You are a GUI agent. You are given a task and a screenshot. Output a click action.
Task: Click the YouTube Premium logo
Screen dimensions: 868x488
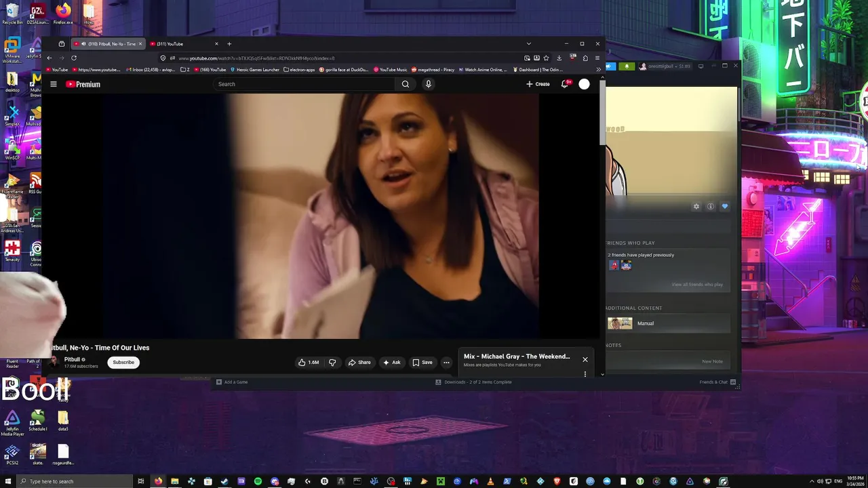[x=83, y=84]
